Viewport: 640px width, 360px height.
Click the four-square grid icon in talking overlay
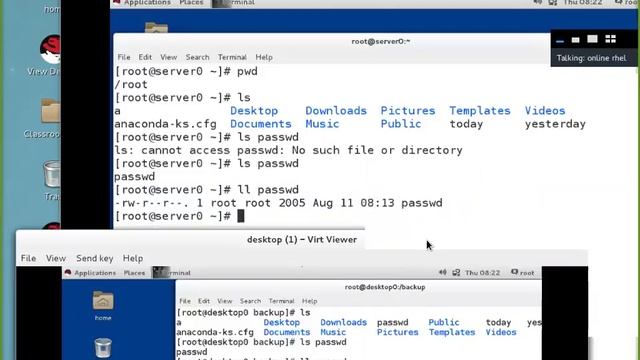pyautogui.click(x=611, y=39)
